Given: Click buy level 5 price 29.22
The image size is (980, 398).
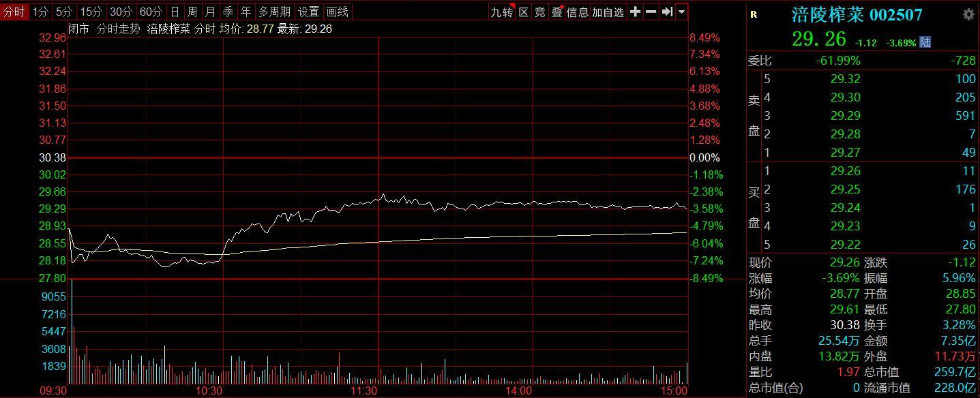Looking at the screenshot, I should click(846, 245).
